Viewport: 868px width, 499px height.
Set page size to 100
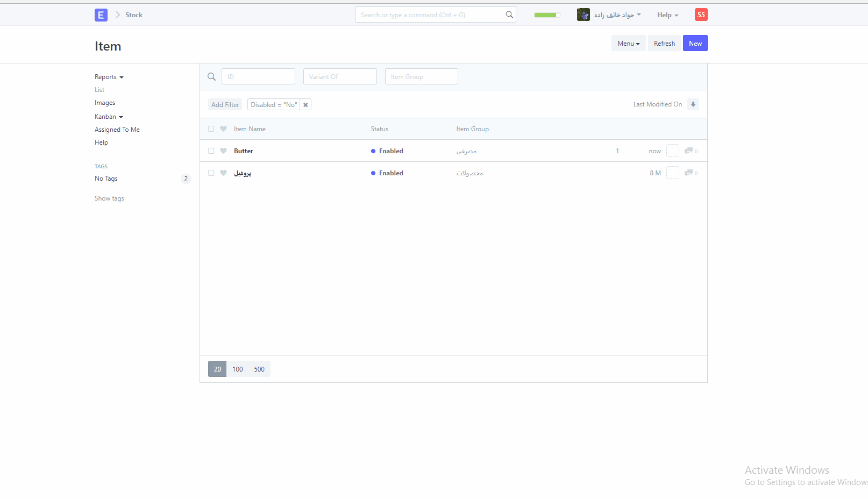238,369
